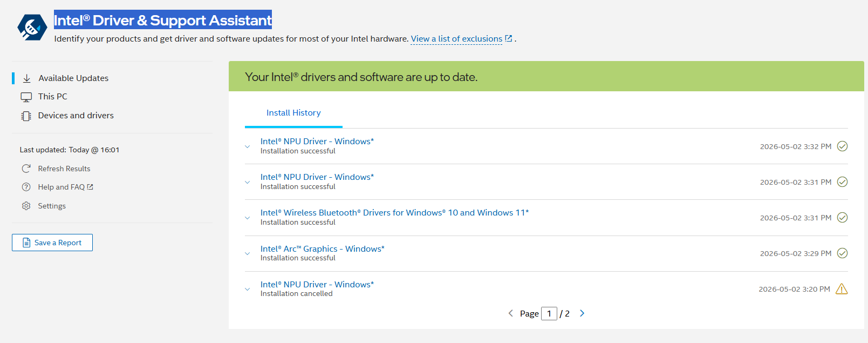Expand the NPU Driver entry from 3:31 PM

pyautogui.click(x=248, y=182)
